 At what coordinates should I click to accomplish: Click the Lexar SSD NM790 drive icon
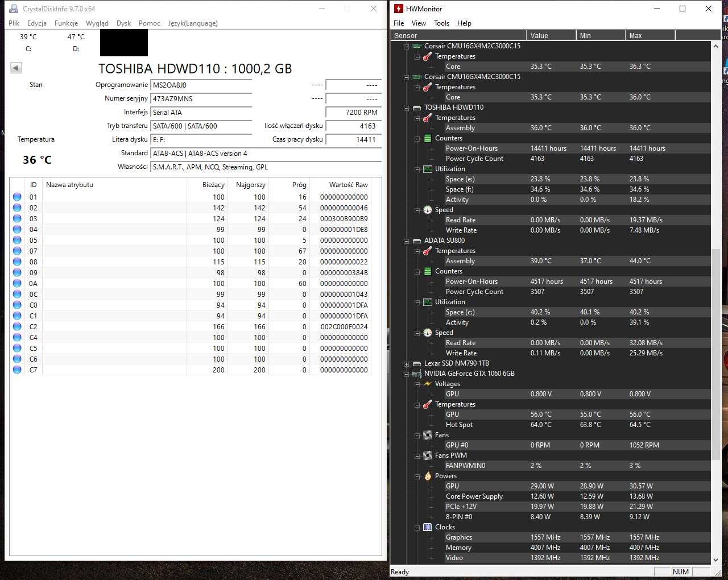pos(417,363)
